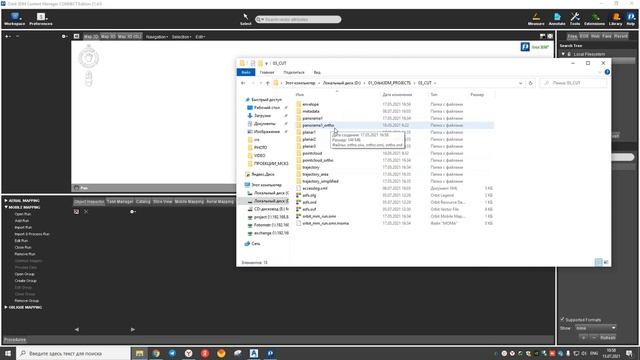Open the Workspace menu icon
The image size is (640, 360).
pos(15,19)
